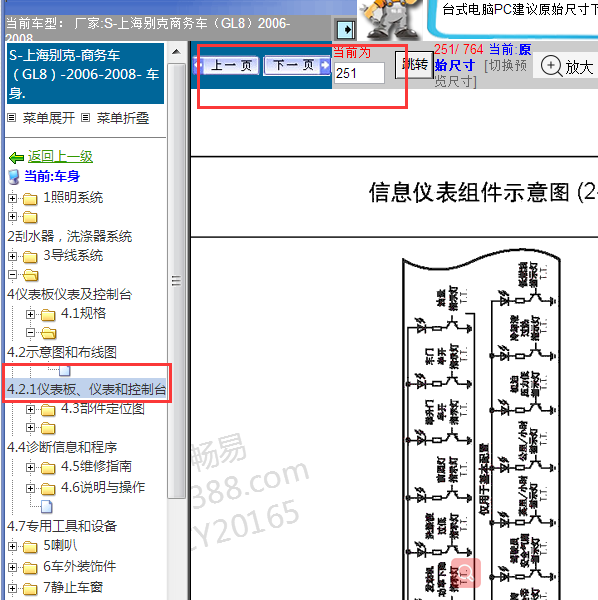Viewport: 598px width, 600px height.
Task: Select 5喇叭 tree item
Action: tap(60, 545)
